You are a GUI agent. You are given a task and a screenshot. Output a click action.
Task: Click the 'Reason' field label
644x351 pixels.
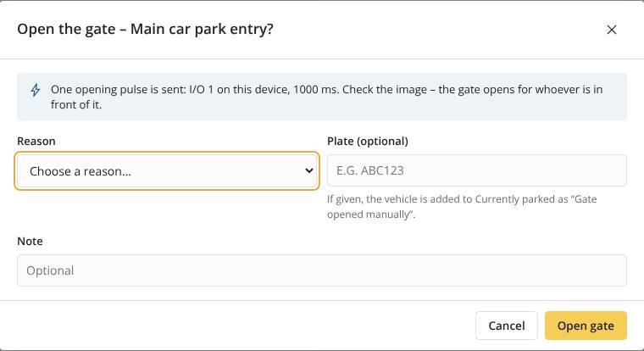(x=36, y=141)
